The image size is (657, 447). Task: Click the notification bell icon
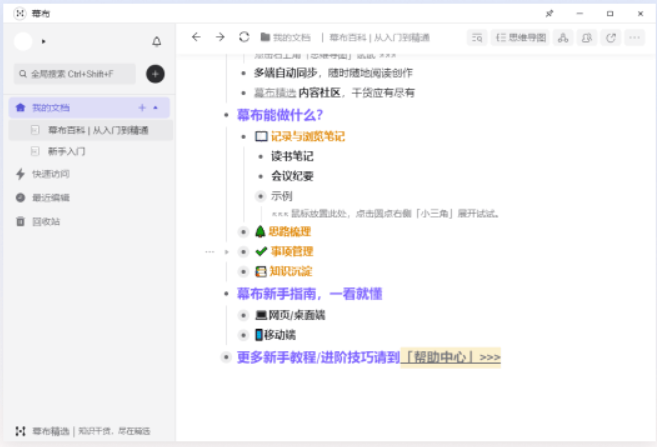tap(156, 41)
